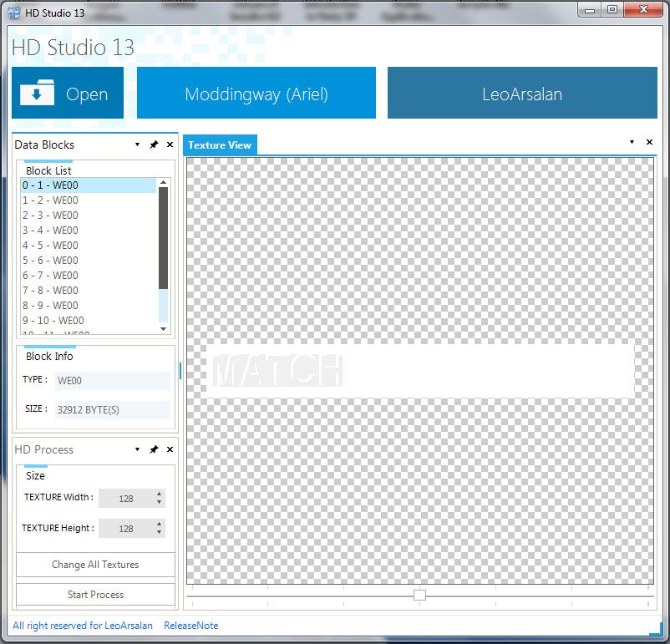Close the Texture View document
This screenshot has height=644, width=670.
[649, 142]
